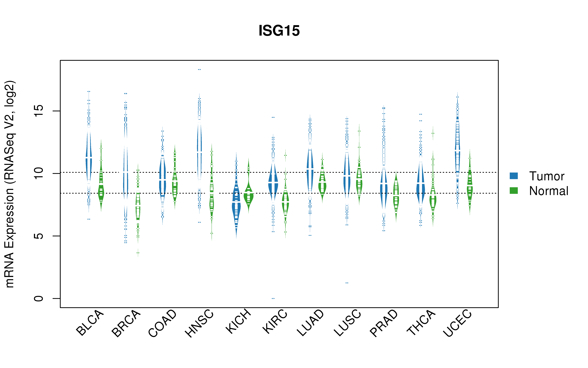Click the KIRC outlier point at zero
This screenshot has width=588, height=368.
click(273, 298)
